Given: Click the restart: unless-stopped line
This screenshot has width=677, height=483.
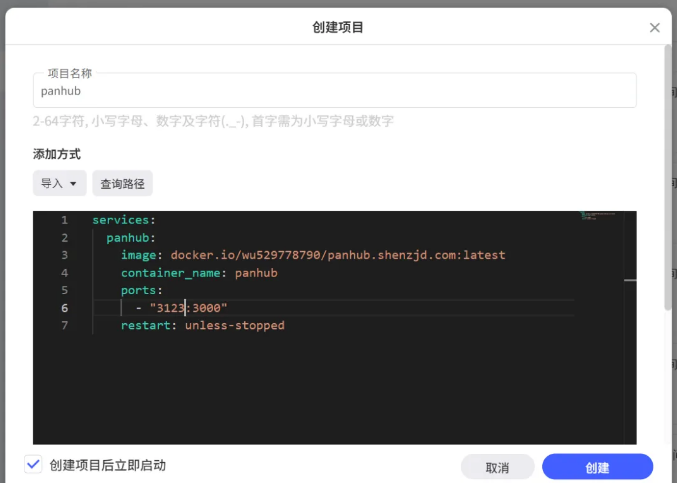Looking at the screenshot, I should point(202,326).
